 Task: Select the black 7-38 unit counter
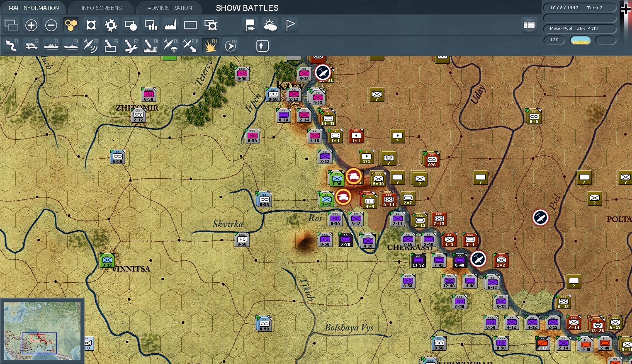pos(346,240)
